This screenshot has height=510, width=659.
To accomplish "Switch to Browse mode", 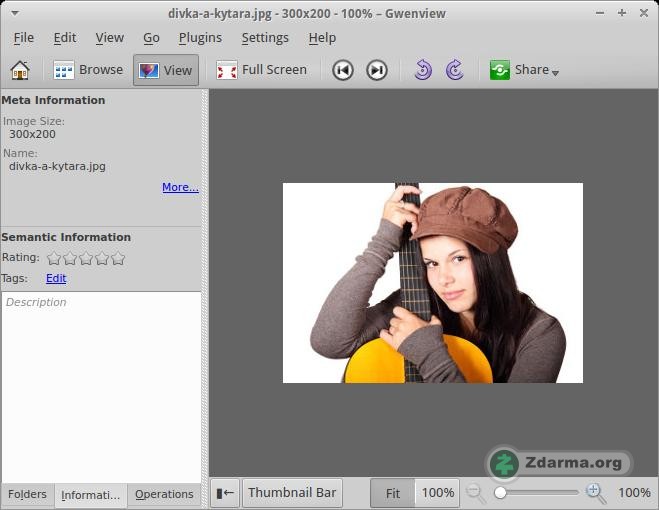I will pyautogui.click(x=88, y=70).
